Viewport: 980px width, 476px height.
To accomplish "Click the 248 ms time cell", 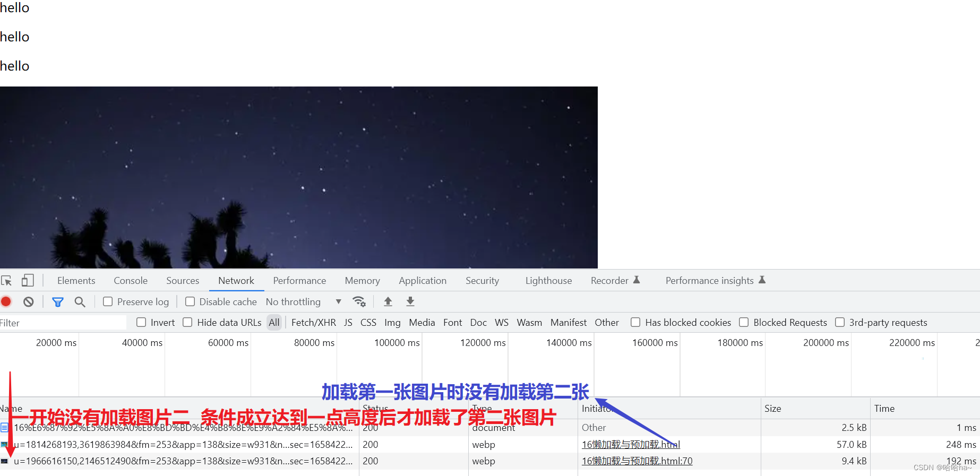I will (961, 444).
